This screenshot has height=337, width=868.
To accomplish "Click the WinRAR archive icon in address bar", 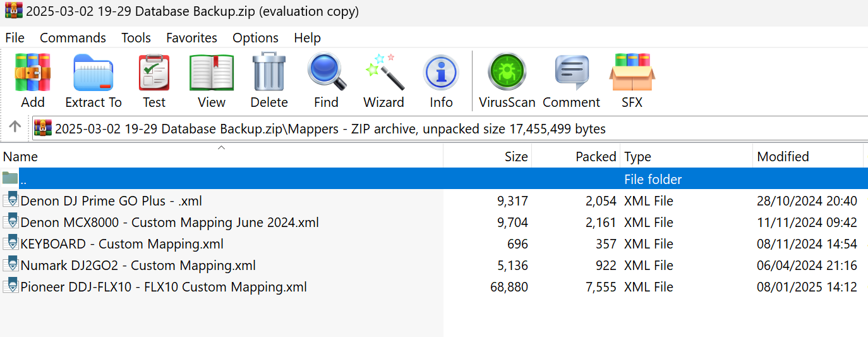I will tap(43, 128).
